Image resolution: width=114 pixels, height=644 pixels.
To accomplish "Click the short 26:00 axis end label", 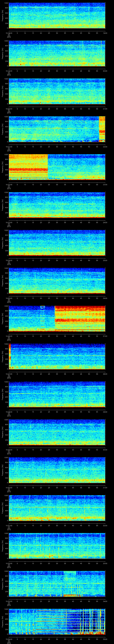I will point(105,298).
